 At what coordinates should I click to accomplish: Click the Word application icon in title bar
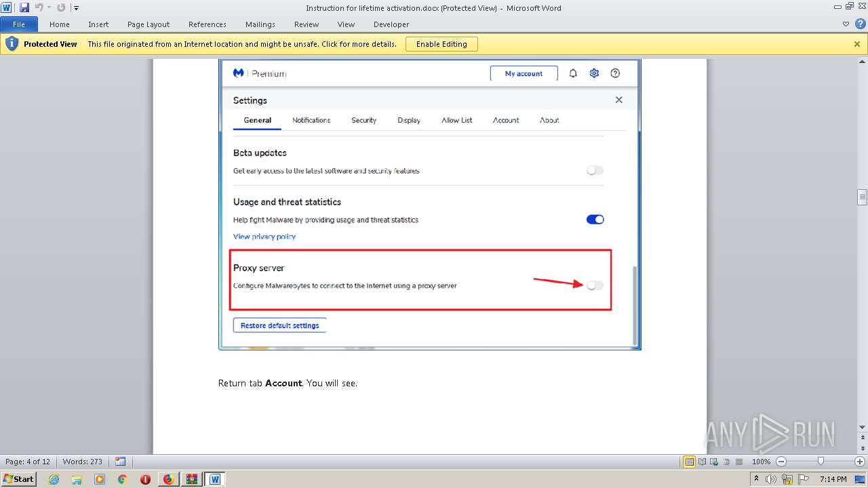click(7, 7)
